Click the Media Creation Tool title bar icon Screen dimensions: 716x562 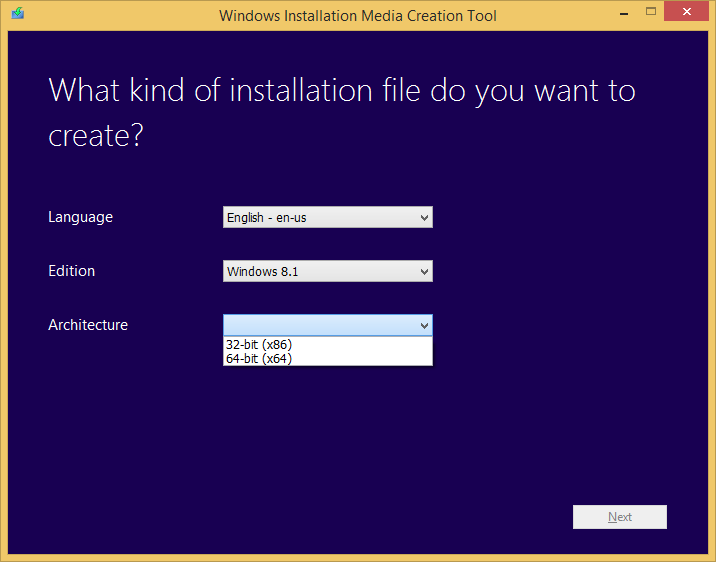tap(17, 14)
